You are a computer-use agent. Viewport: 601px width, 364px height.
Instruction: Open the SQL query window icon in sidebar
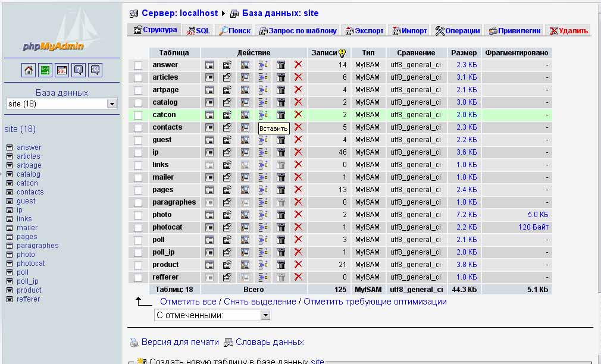tap(62, 70)
